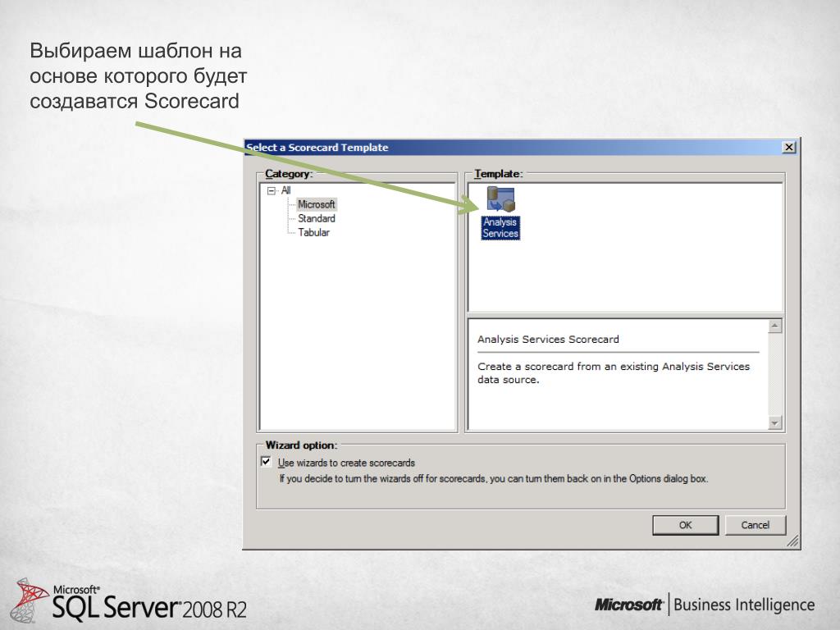
Task: Collapse the All category tree node
Action: (271, 190)
